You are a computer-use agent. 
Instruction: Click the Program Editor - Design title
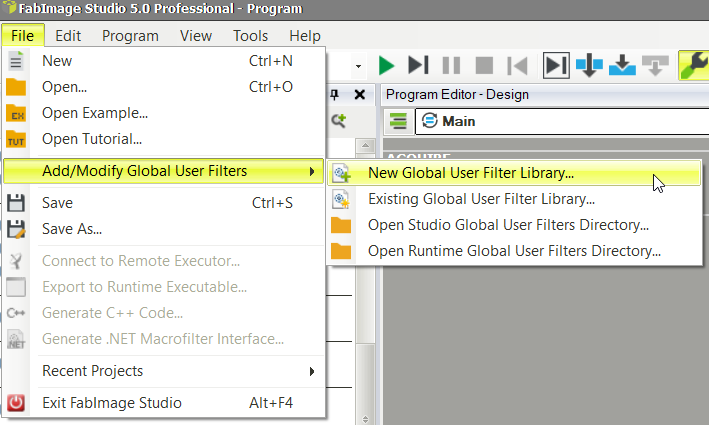[457, 94]
